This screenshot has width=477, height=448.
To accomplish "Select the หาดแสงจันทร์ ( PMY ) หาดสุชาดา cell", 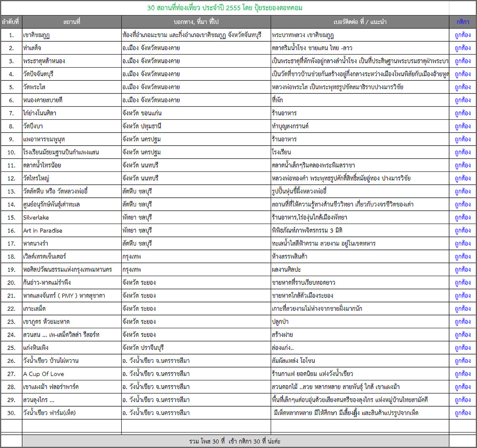I will (x=64, y=296).
